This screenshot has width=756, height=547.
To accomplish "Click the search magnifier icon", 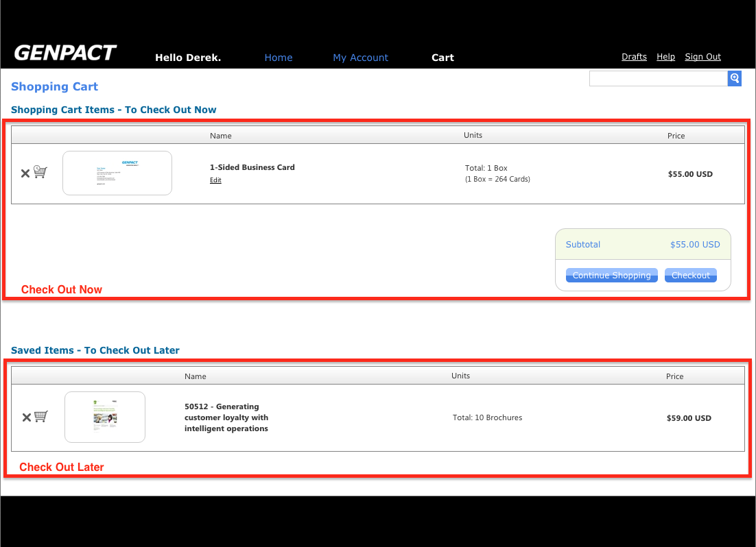I will 734,78.
